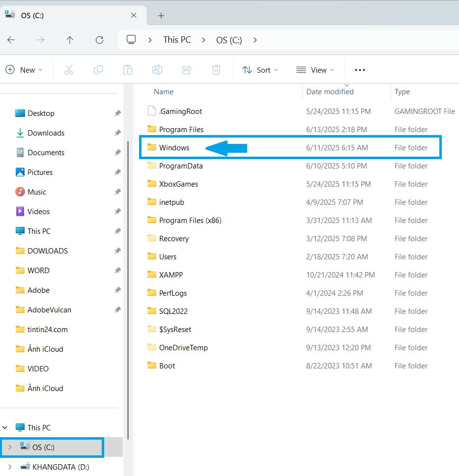
Task: Select the Windows folder
Action: (290, 147)
